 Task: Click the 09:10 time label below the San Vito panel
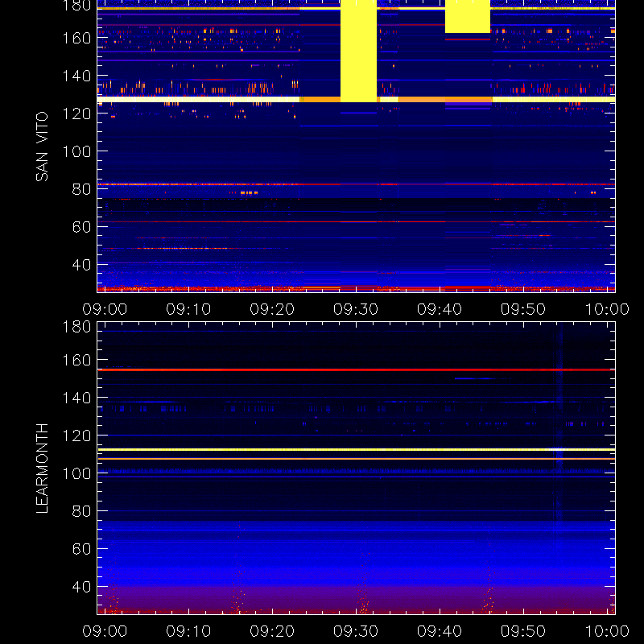click(188, 309)
